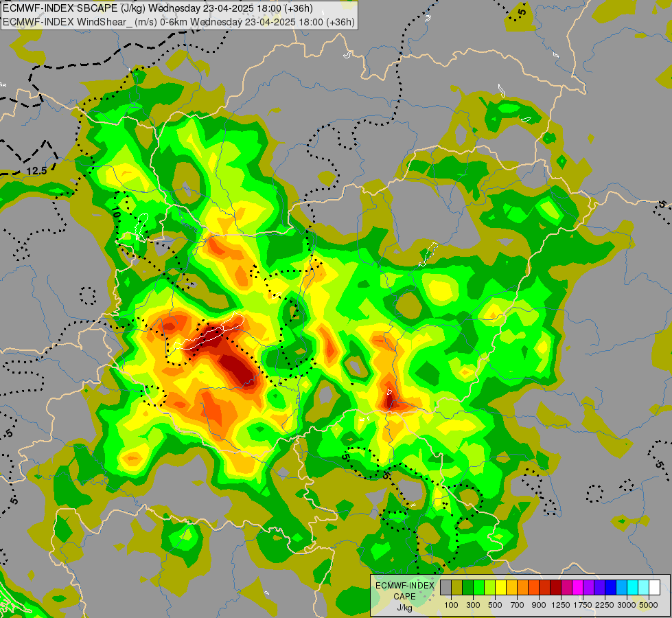The image size is (672, 618).
Task: Click the legend value 1250
Action: pos(561,605)
